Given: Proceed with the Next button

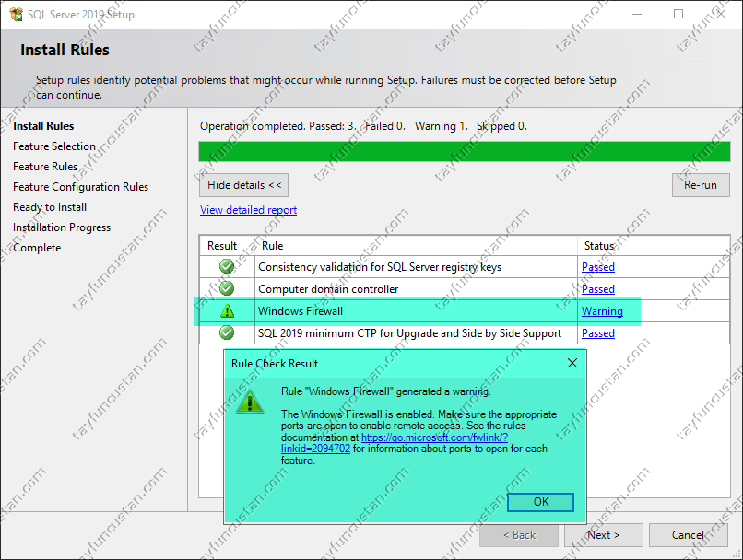Looking at the screenshot, I should tap(603, 535).
